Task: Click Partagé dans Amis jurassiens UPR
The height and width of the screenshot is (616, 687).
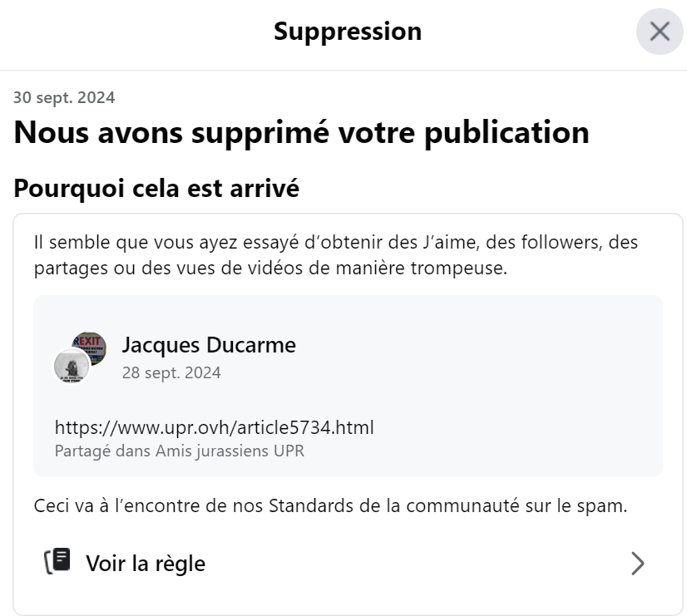Action: (x=179, y=451)
